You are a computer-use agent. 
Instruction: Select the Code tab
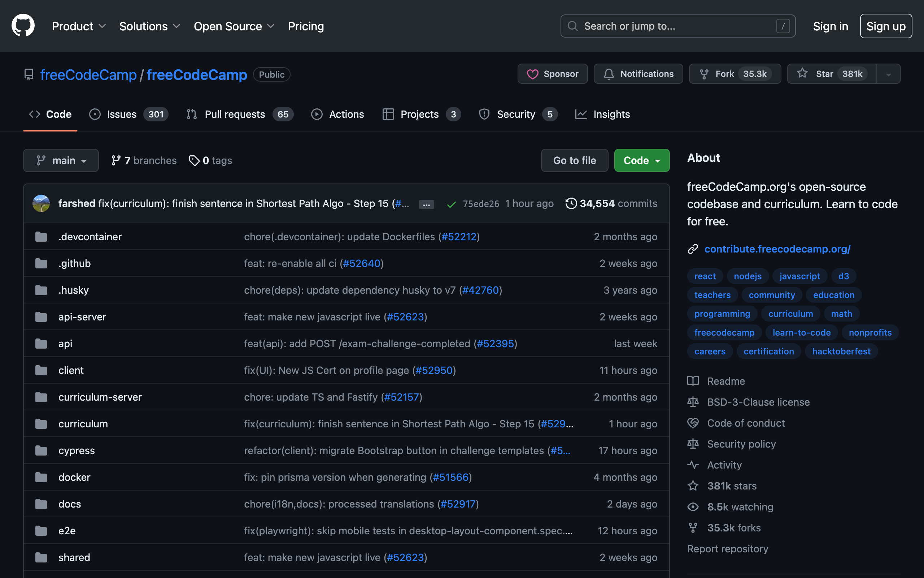[51, 114]
